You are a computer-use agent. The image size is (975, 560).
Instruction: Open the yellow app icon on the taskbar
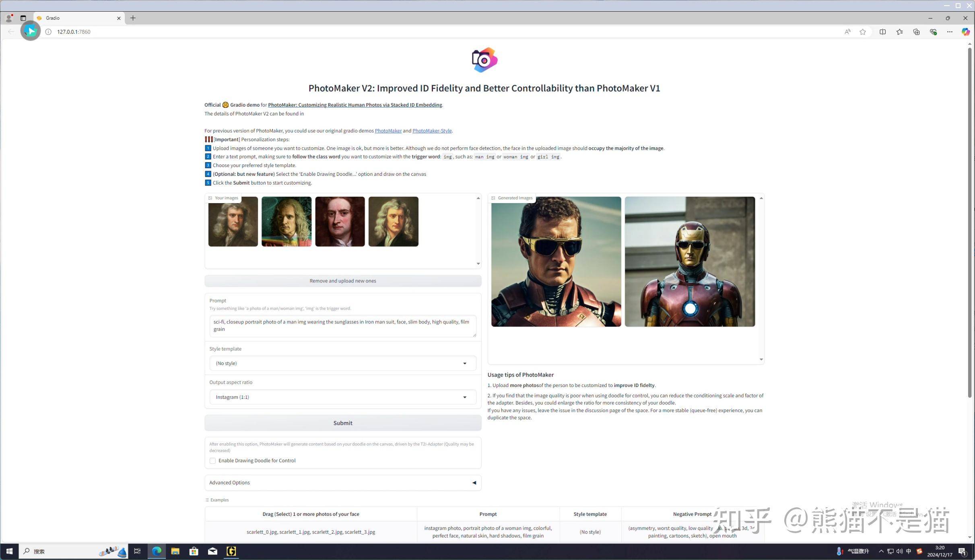click(x=231, y=552)
